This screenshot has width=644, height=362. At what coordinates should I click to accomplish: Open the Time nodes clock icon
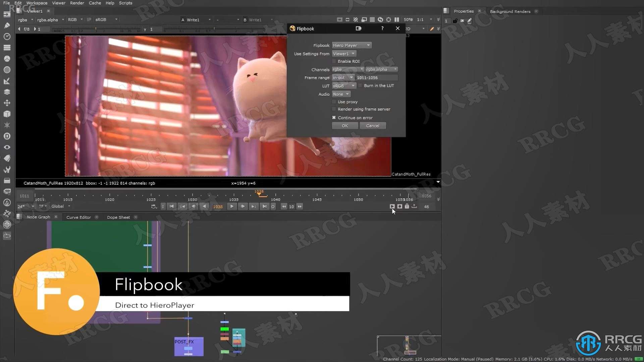(7, 36)
